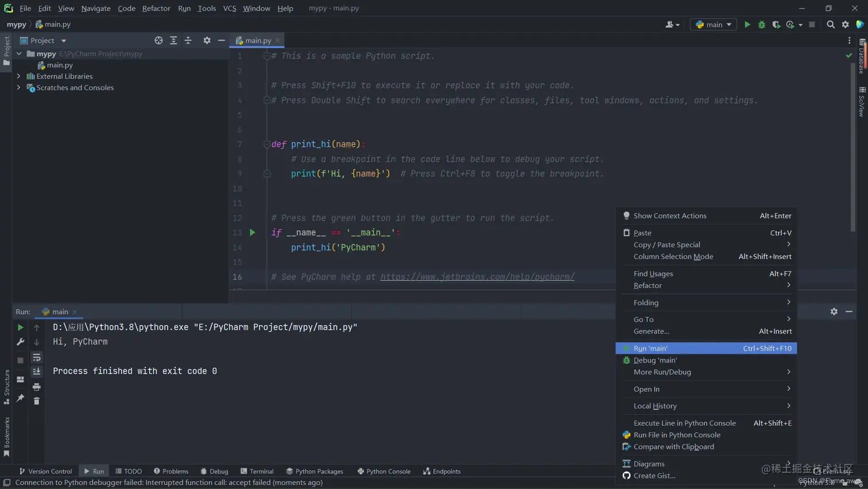Image resolution: width=868 pixels, height=489 pixels.
Task: Open IDE settings gear in the top toolbar
Action: pyautogui.click(x=846, y=25)
